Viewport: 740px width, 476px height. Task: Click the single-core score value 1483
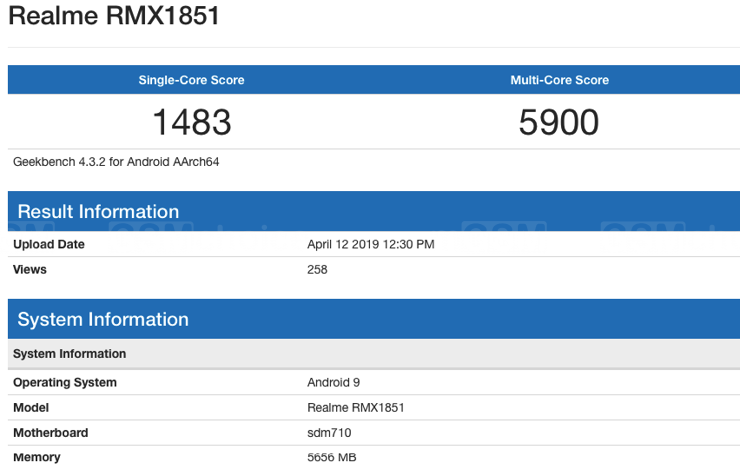(192, 122)
